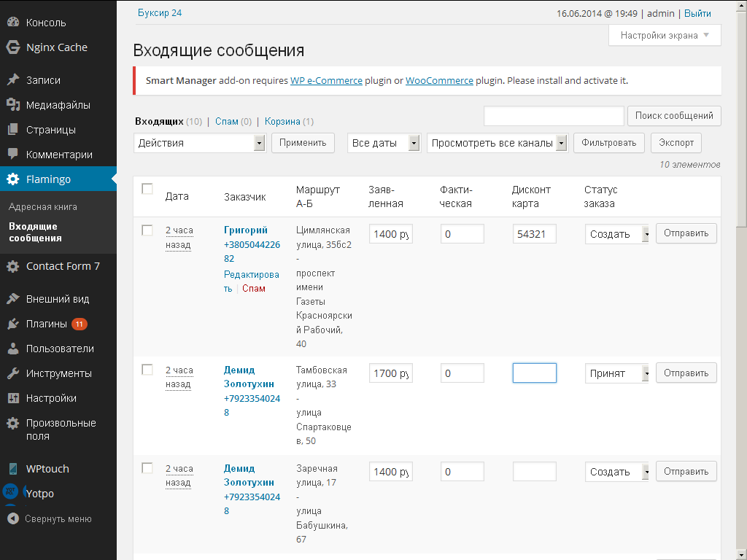
Task: Click the Редактировать link under Григорий
Action: point(252,281)
